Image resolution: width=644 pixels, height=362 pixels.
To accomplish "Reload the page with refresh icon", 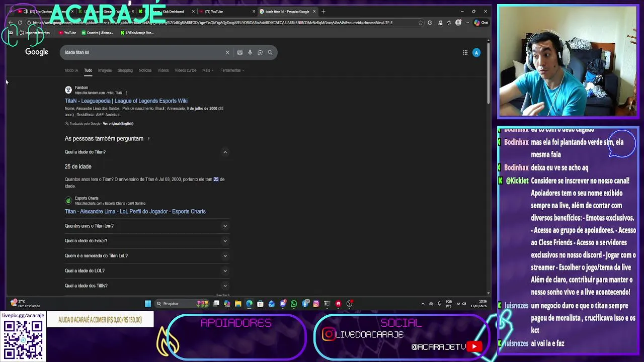I will click(20, 23).
